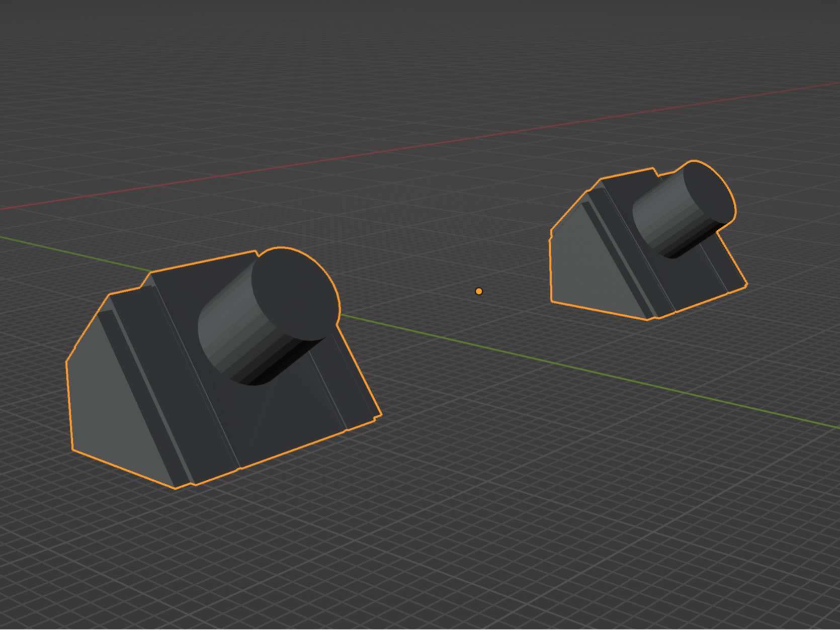Click the nearer object's bottom front corner outline
Screen dimensions: 840x630
click(x=176, y=488)
